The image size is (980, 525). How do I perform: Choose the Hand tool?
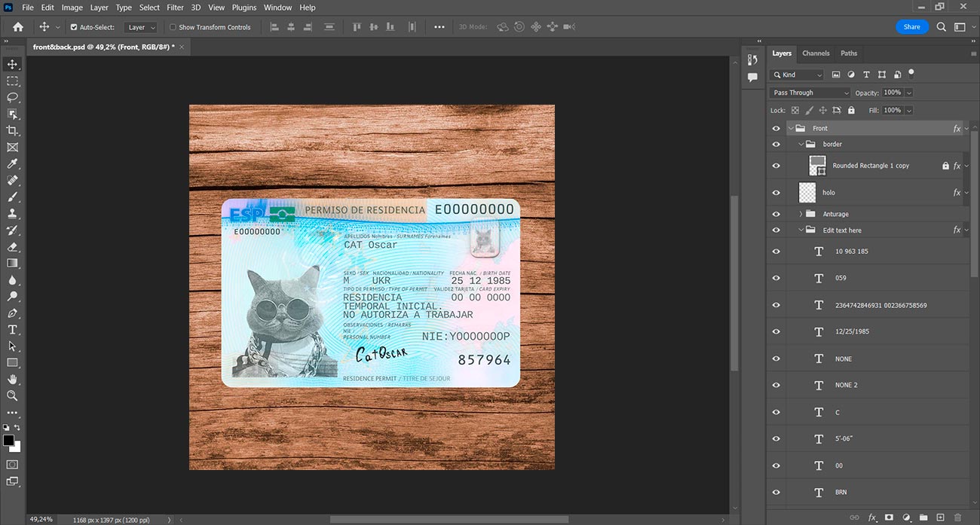[x=12, y=379]
